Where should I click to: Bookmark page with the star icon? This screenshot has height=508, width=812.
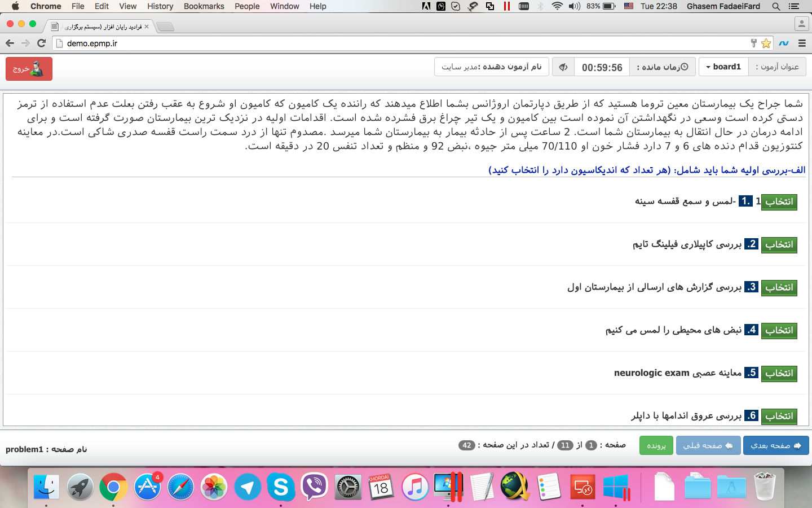coord(766,43)
